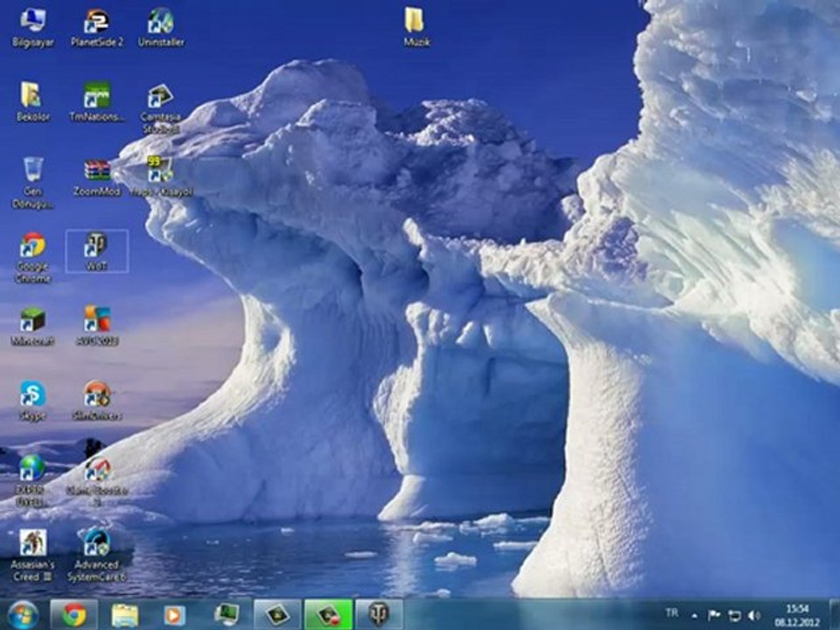Select the Camtasia Studio shortcut
The width and height of the screenshot is (840, 630).
(x=161, y=108)
